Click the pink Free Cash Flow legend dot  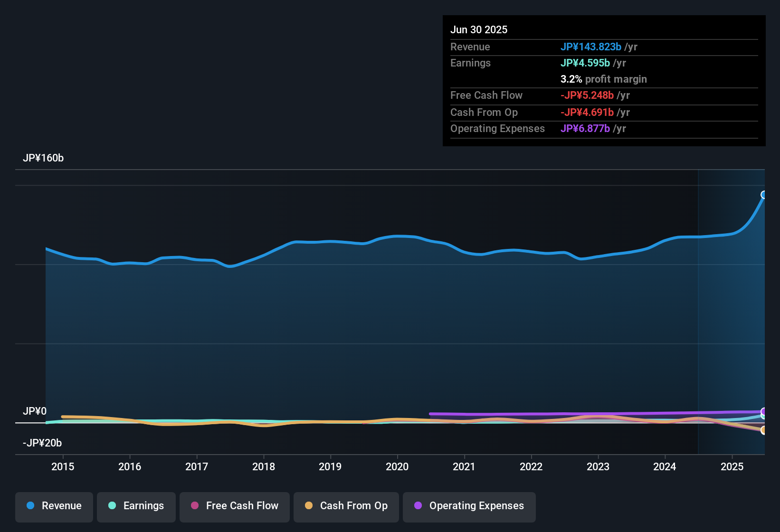[x=194, y=506]
